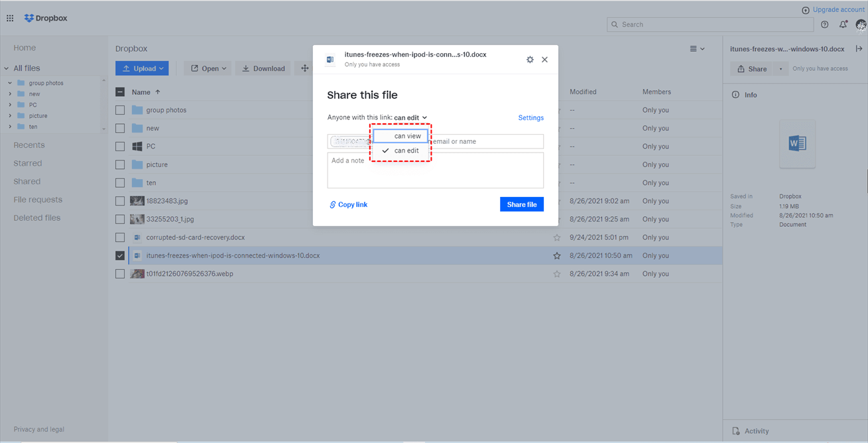
Task: Open the share dialog settings gear
Action: (x=530, y=60)
